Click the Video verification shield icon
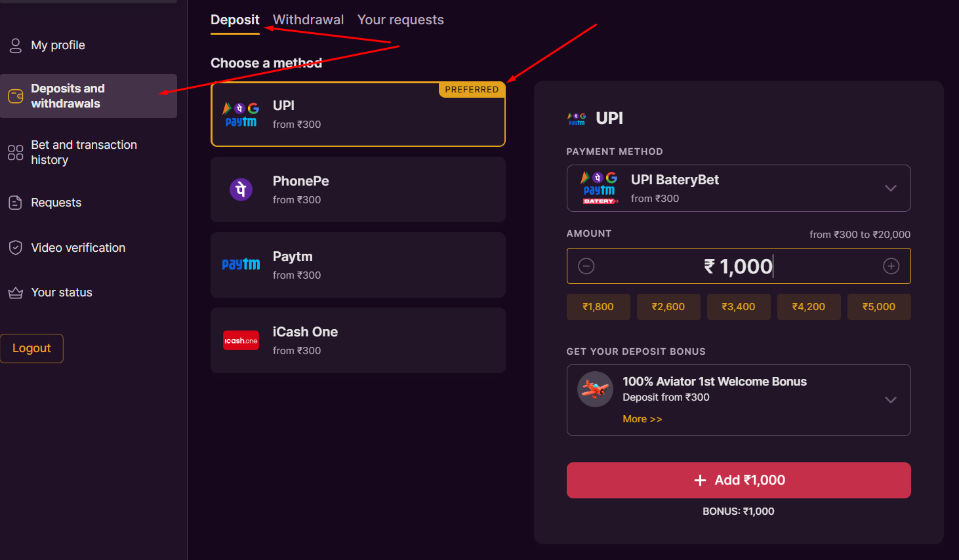The height and width of the screenshot is (560, 959). click(x=15, y=248)
